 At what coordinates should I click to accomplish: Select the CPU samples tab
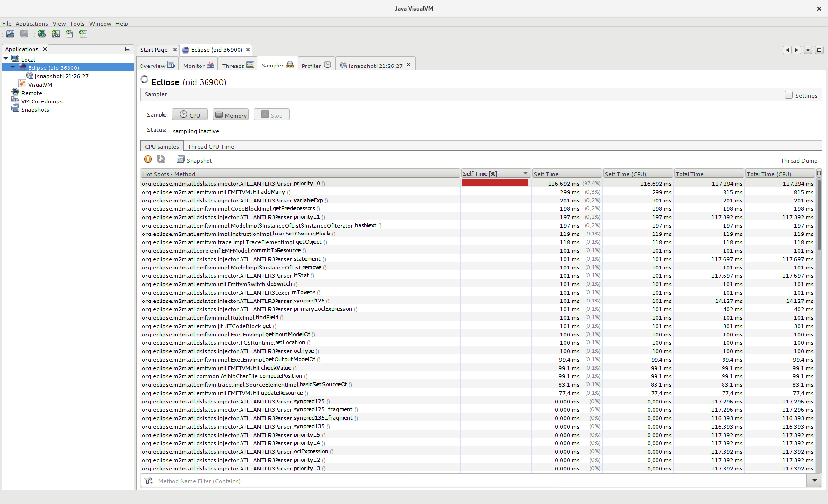[x=162, y=146]
